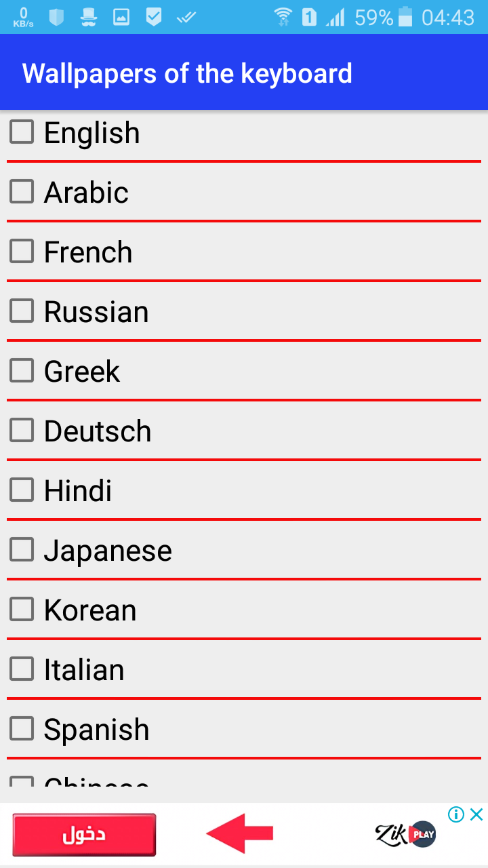The image size is (488, 868).
Task: Close the ad with the X icon
Action: click(476, 814)
